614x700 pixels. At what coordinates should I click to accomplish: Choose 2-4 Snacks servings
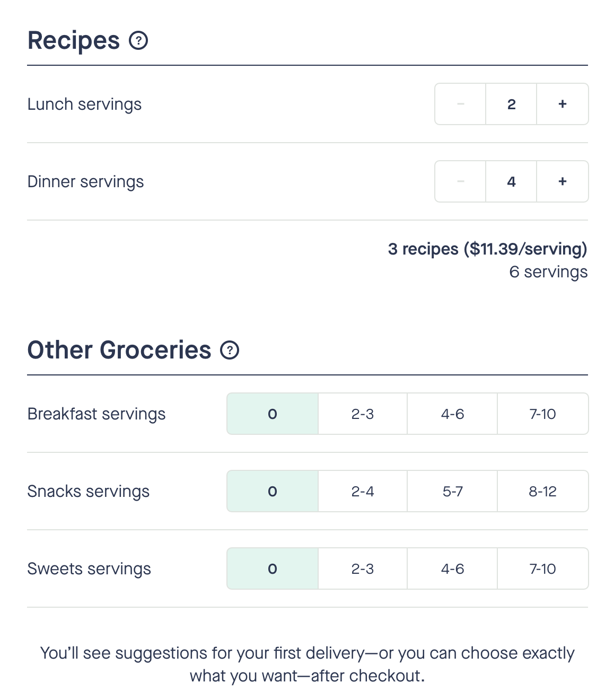click(x=363, y=492)
